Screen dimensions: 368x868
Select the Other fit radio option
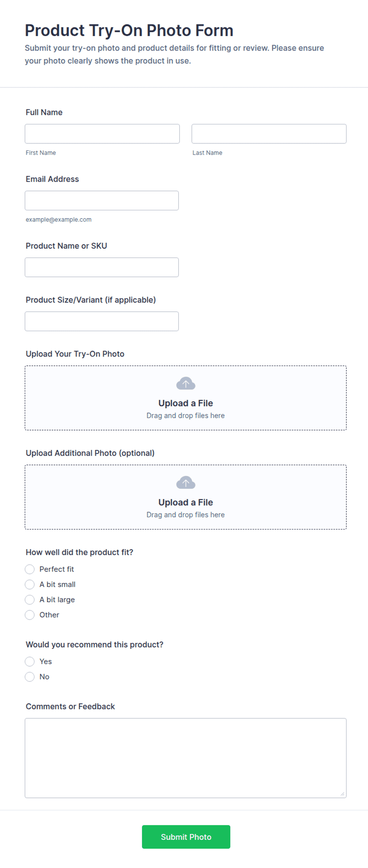30,615
